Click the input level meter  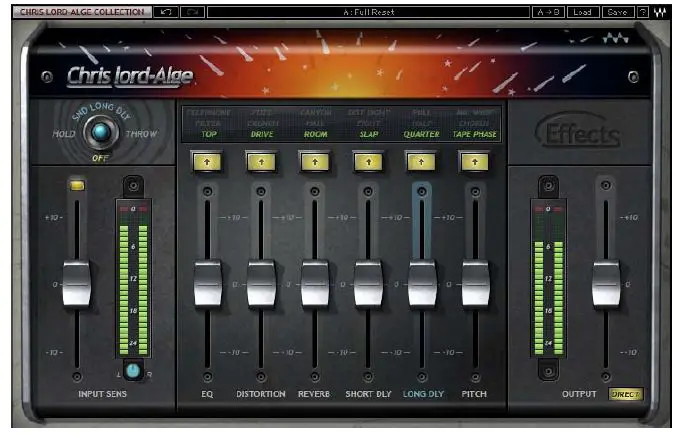point(133,279)
